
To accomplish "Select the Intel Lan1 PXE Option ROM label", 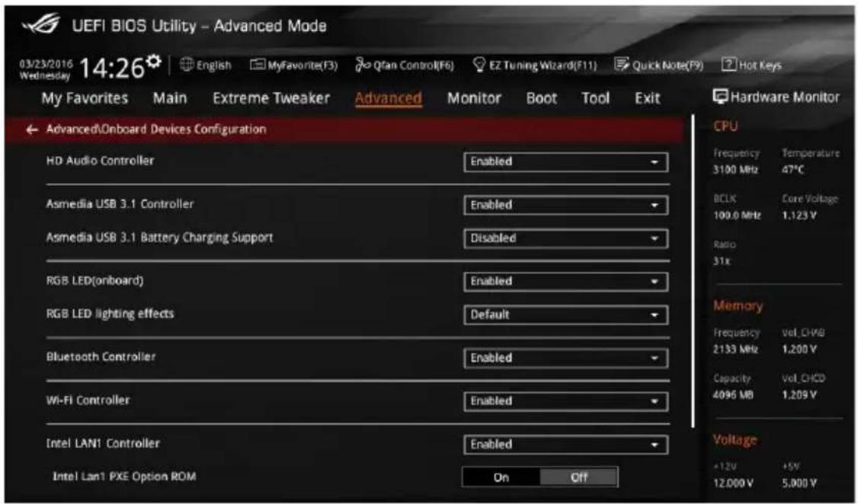I will click(x=124, y=477).
